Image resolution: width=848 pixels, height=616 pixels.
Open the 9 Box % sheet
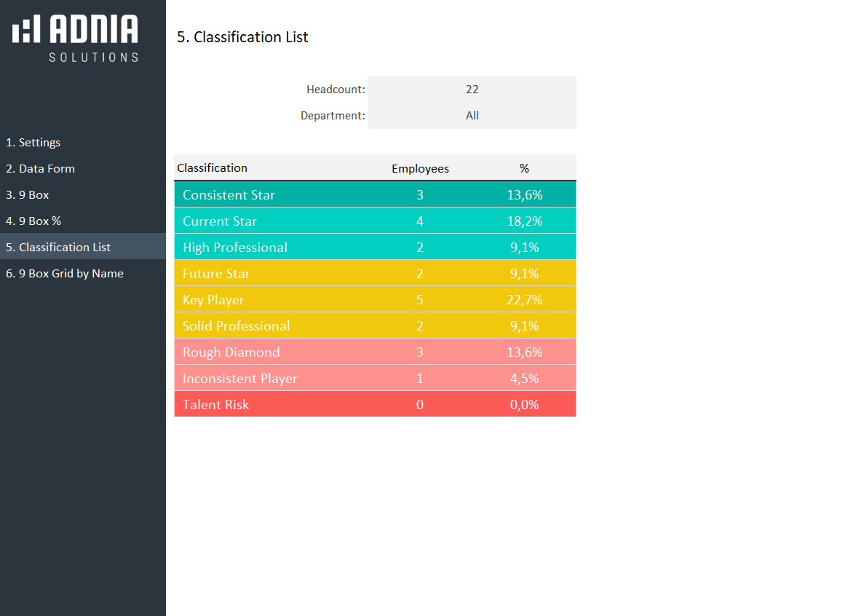coord(34,221)
